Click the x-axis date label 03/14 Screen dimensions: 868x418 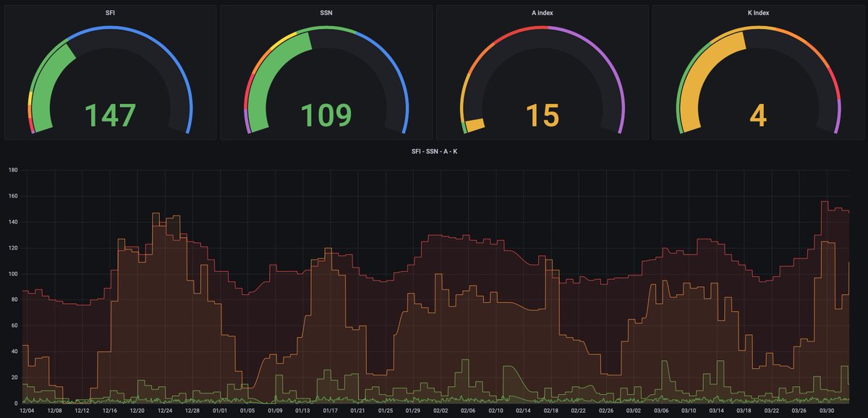click(715, 410)
